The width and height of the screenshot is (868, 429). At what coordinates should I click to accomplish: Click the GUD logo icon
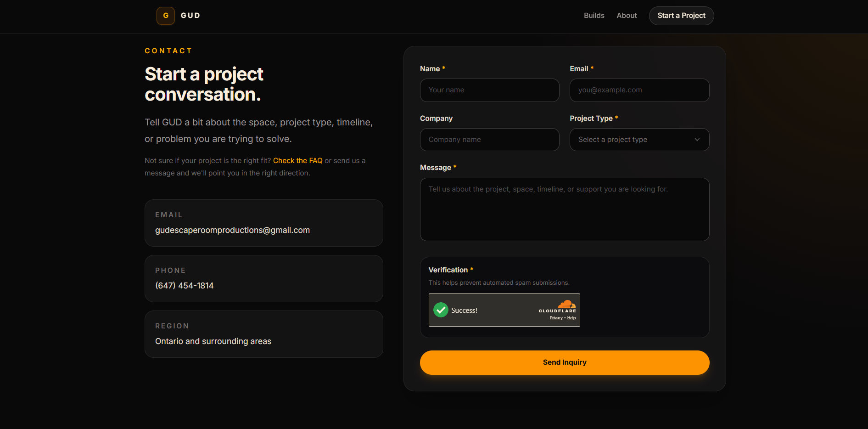[x=166, y=16]
